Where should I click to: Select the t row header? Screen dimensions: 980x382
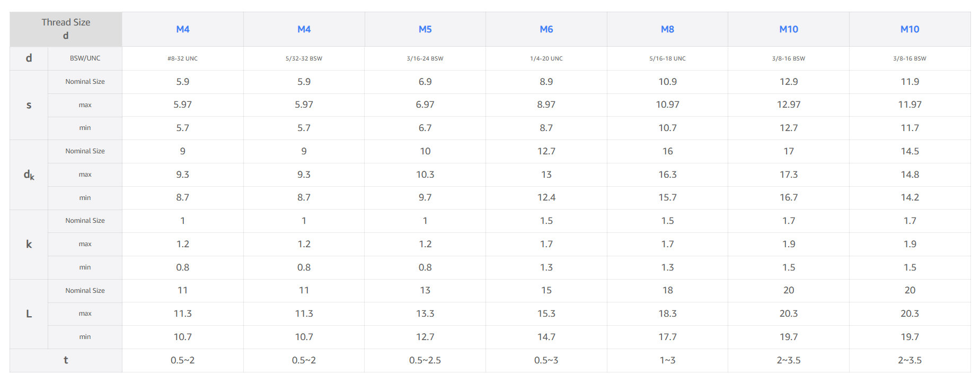[66, 360]
